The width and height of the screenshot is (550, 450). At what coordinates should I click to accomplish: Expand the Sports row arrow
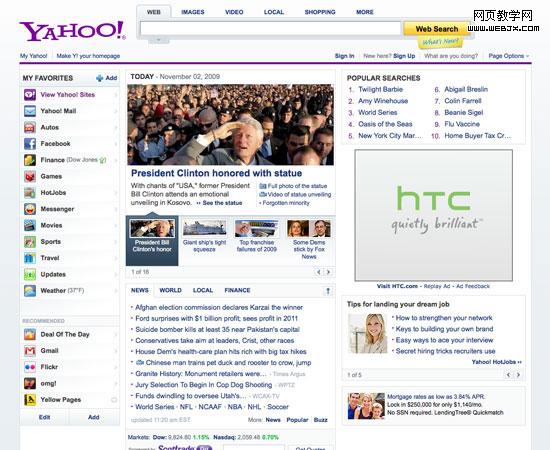[x=115, y=242]
